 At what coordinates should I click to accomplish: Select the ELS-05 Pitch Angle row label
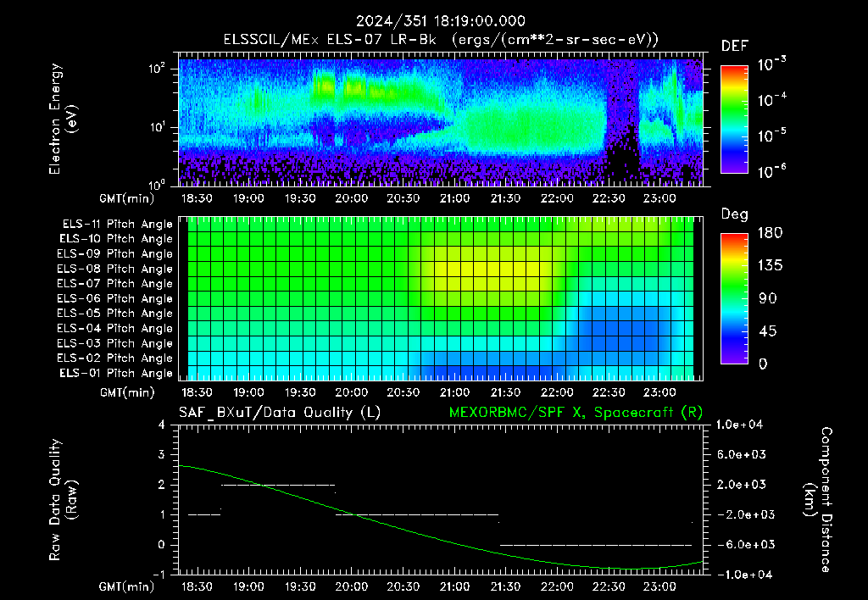tap(115, 314)
